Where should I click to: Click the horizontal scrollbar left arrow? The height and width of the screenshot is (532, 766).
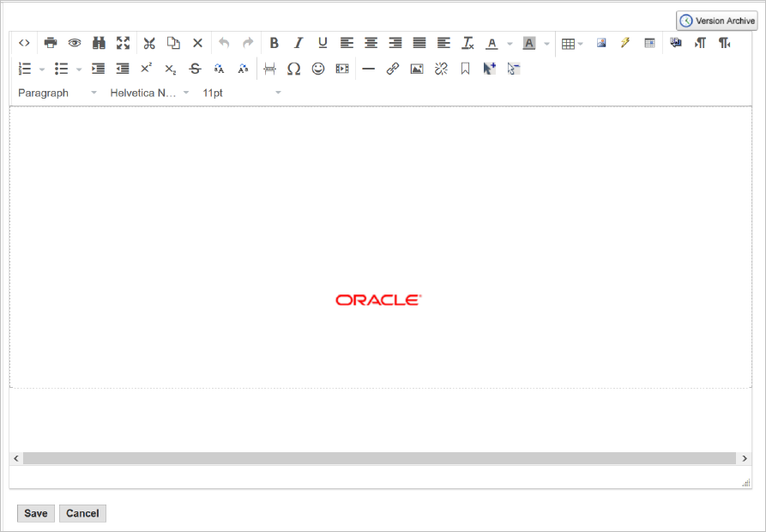click(16, 458)
